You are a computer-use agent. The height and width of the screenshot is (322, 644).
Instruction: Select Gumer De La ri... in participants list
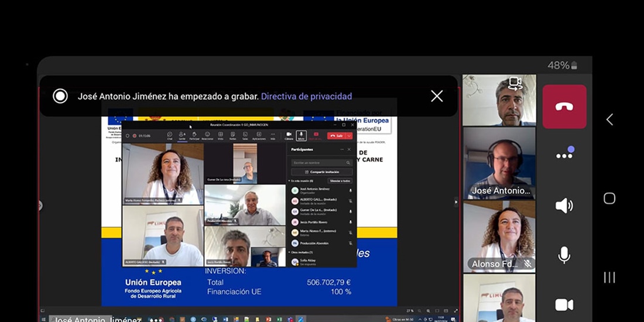[x=321, y=211]
